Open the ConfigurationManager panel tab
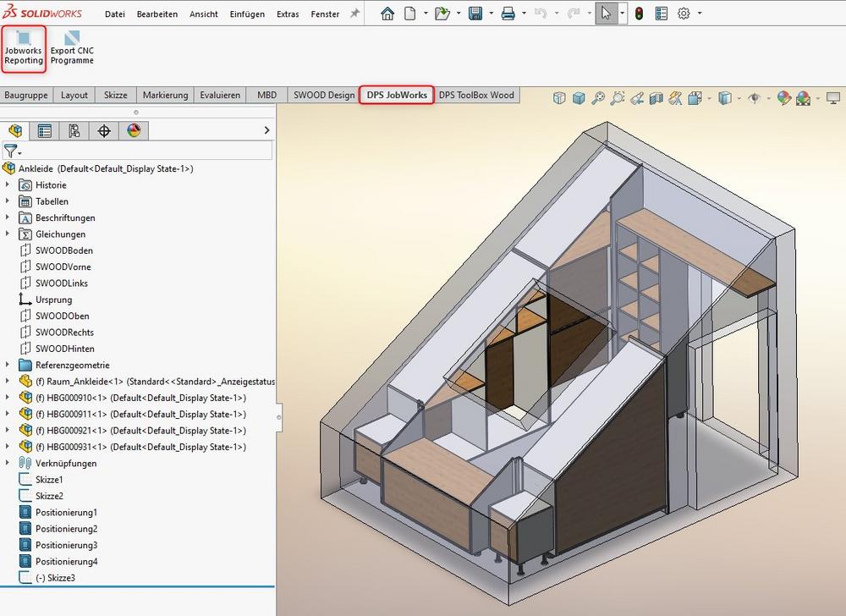Screen dimensions: 846x616 [74, 130]
